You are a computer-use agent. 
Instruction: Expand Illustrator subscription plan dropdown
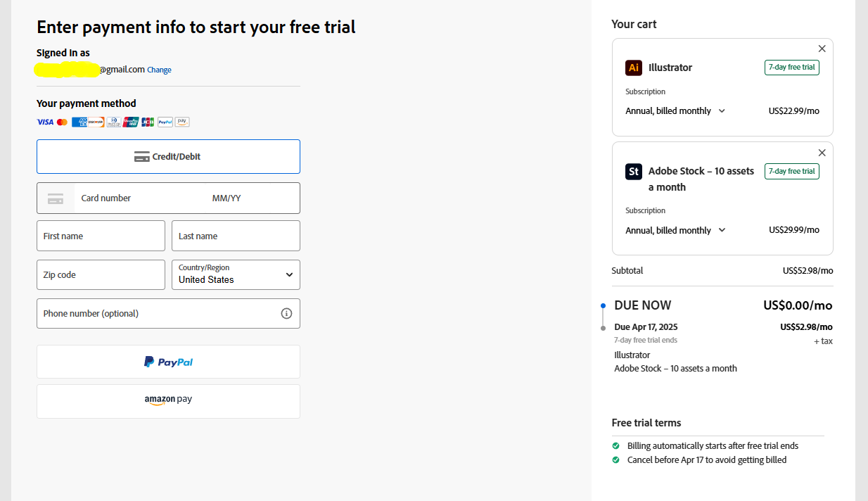(x=675, y=111)
